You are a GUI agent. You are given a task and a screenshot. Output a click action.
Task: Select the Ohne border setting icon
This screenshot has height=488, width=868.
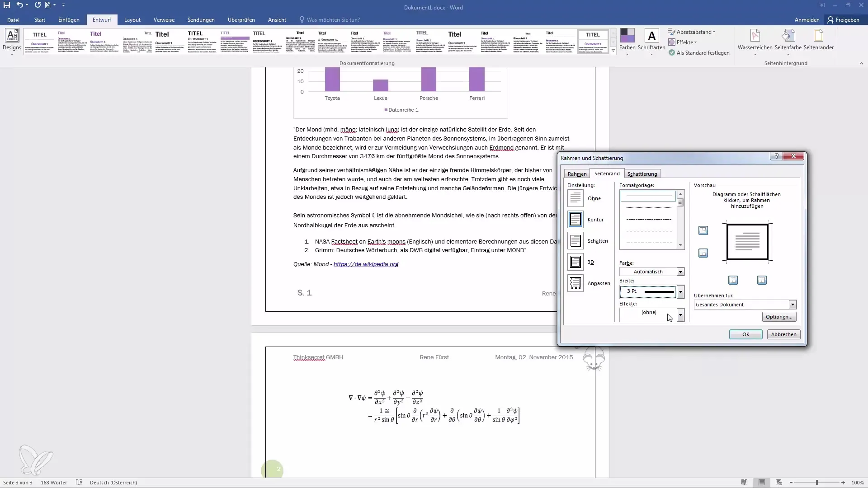click(x=576, y=198)
